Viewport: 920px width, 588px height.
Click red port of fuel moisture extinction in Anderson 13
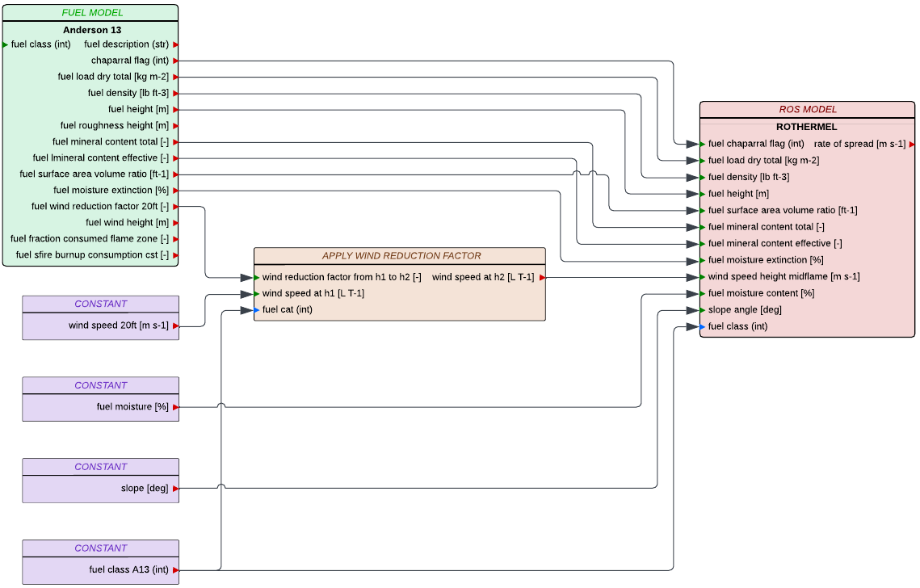tap(175, 191)
